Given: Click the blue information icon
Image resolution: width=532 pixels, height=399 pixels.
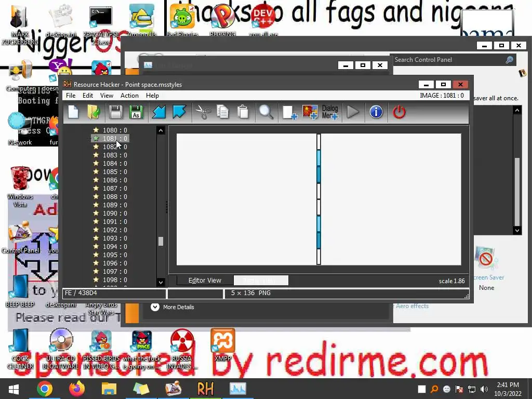Looking at the screenshot, I should tap(376, 112).
